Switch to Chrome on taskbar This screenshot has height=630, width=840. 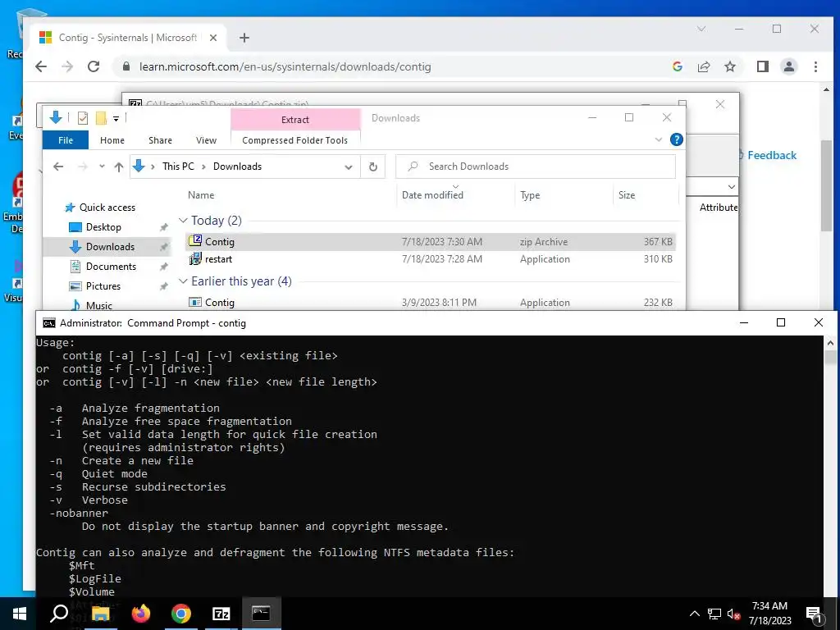[181, 614]
